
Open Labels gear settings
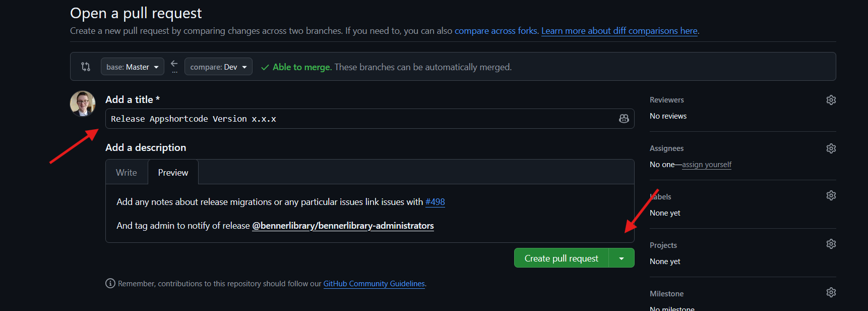pos(831,195)
